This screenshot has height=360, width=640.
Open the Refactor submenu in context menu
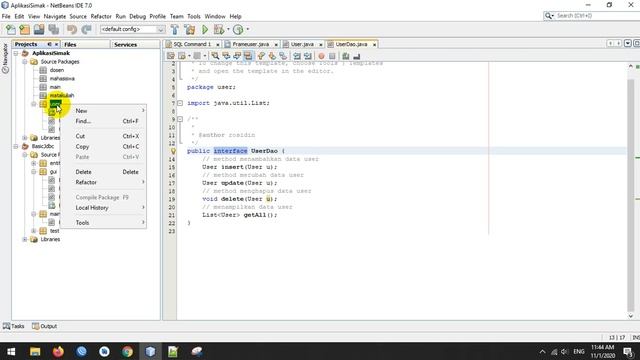click(x=105, y=182)
